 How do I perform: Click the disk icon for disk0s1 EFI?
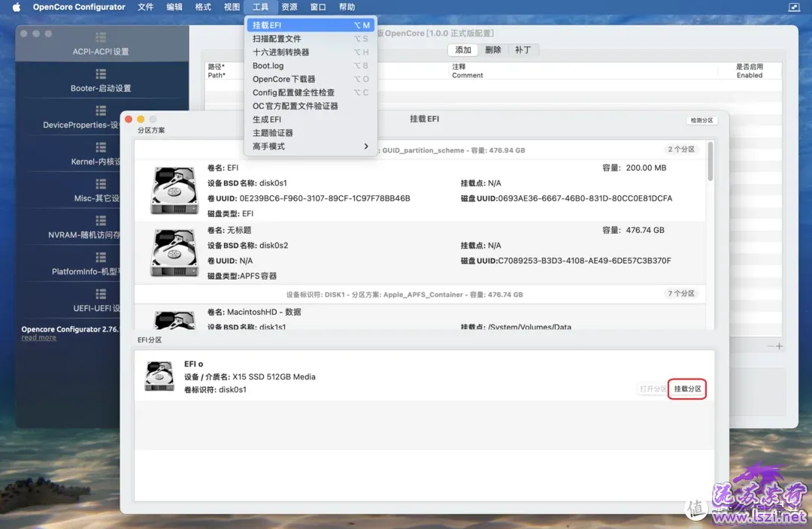coord(174,190)
